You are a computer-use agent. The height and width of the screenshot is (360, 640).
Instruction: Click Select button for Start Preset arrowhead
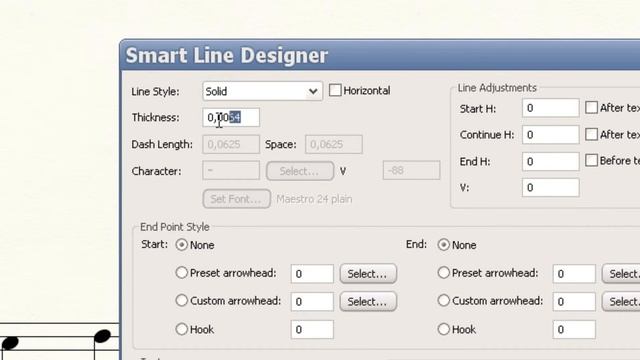coord(368,273)
